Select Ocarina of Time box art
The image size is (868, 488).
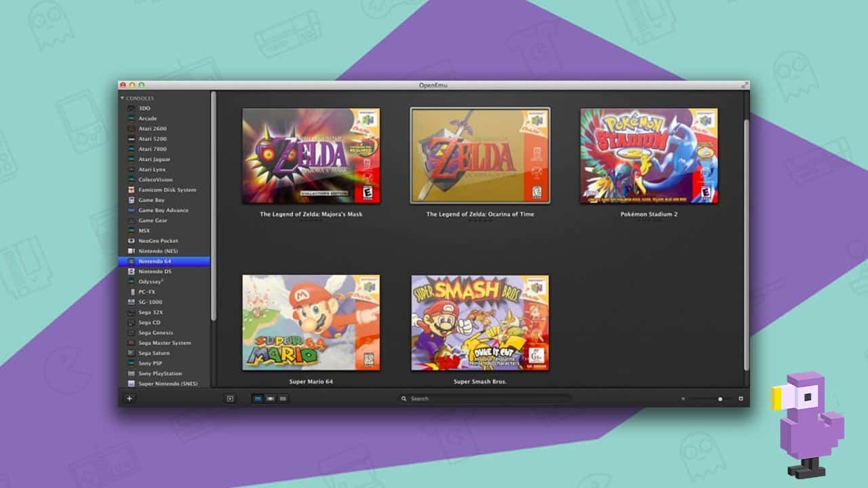480,155
